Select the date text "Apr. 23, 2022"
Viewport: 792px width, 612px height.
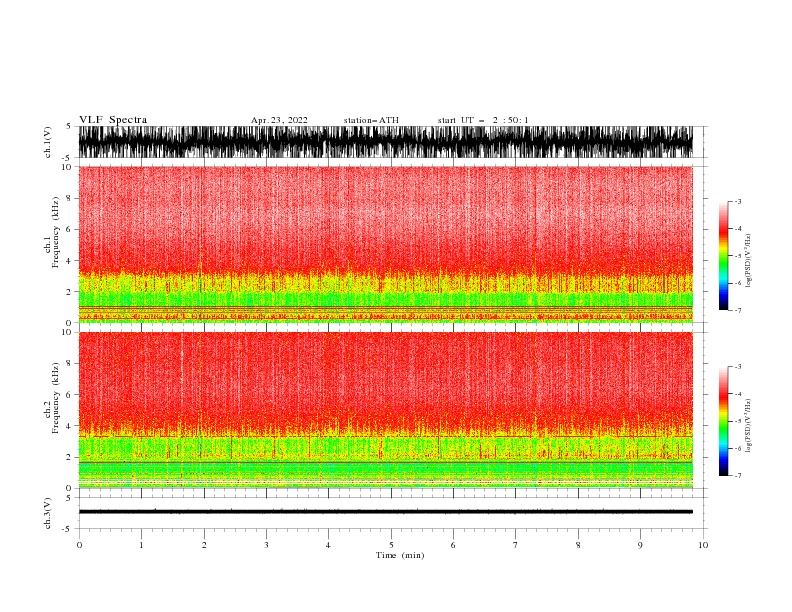pyautogui.click(x=279, y=120)
